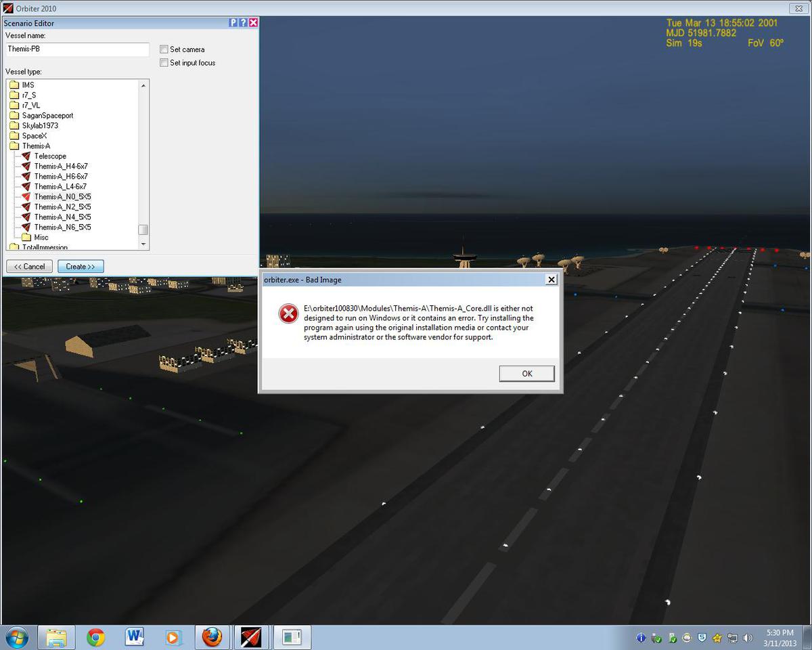Select the Telescope vessel icon

pos(26,156)
